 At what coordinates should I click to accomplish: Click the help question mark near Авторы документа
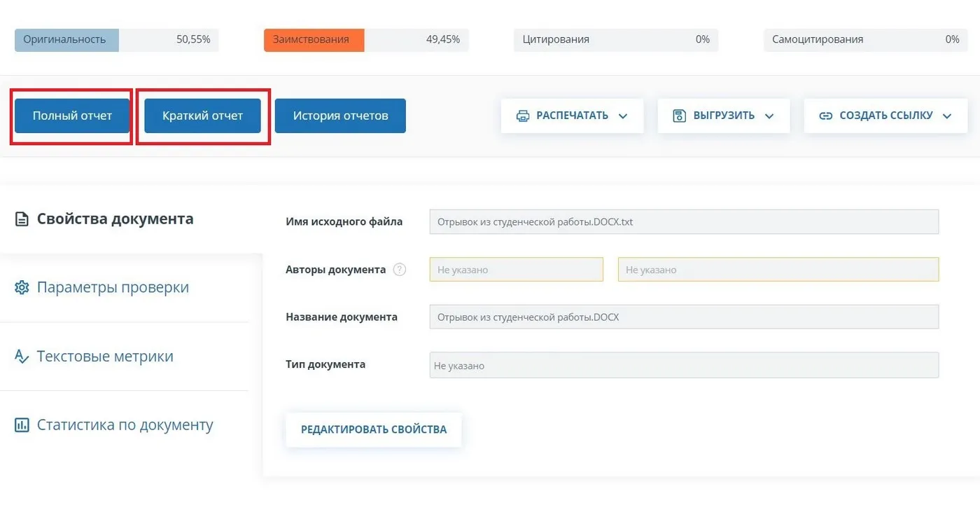[400, 269]
